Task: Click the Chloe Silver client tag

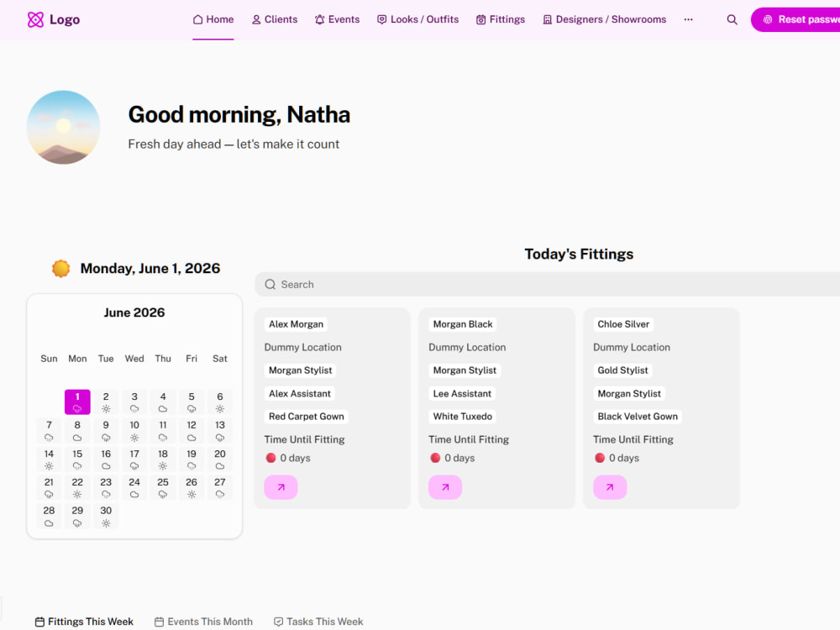Action: 623,324
